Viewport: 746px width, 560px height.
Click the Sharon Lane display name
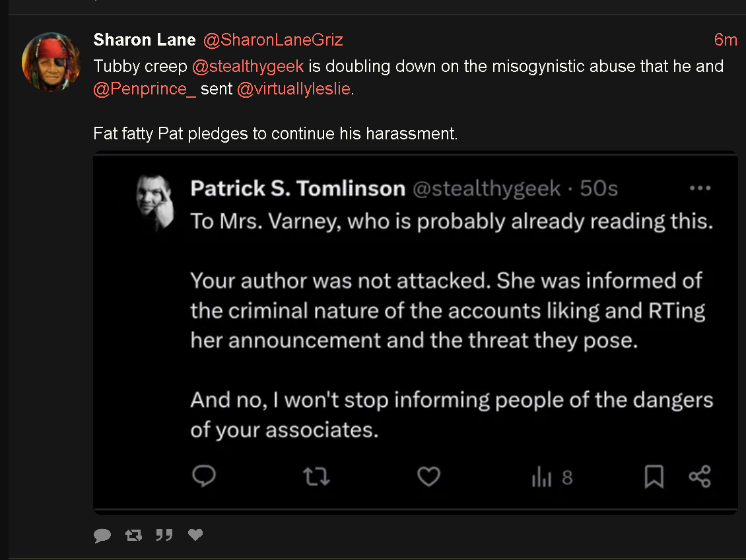pyautogui.click(x=145, y=40)
